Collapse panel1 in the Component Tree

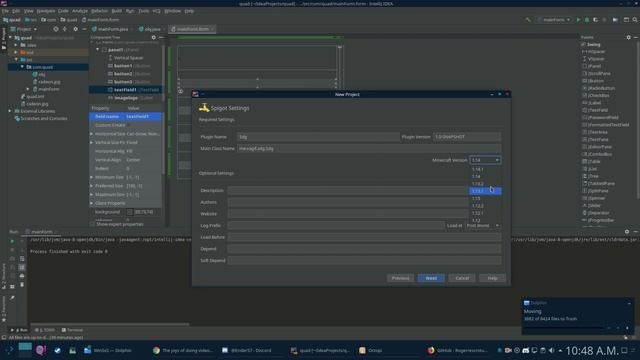pyautogui.click(x=98, y=50)
